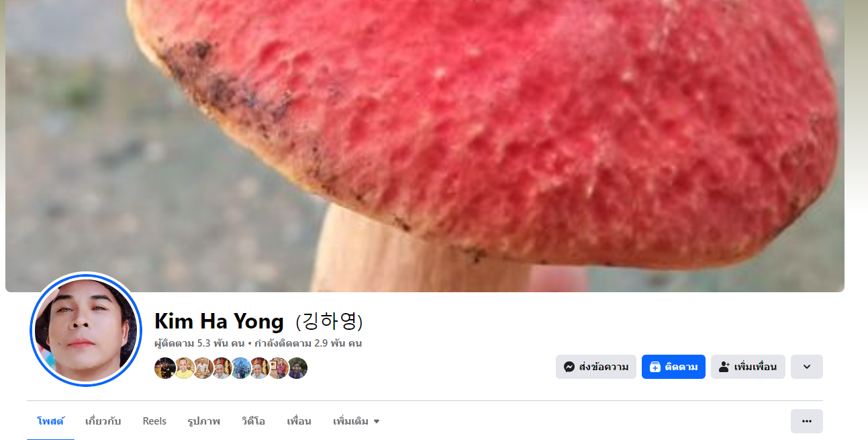Open the three-dots options button
The height and width of the screenshot is (440, 868).
click(x=806, y=421)
